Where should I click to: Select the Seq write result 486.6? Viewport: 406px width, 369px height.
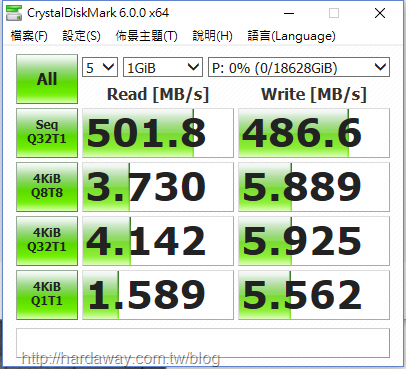[x=314, y=133]
